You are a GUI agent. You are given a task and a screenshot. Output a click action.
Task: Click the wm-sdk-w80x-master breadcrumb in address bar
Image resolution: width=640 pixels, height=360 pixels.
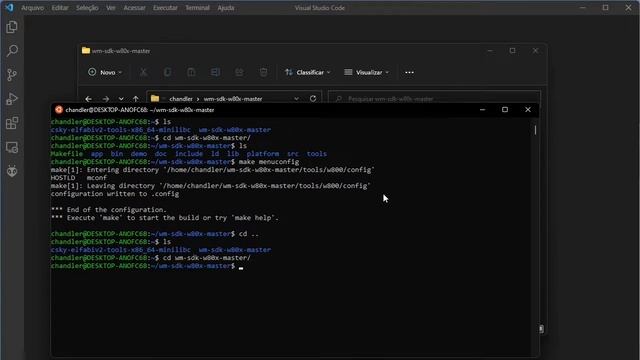pyautogui.click(x=233, y=99)
